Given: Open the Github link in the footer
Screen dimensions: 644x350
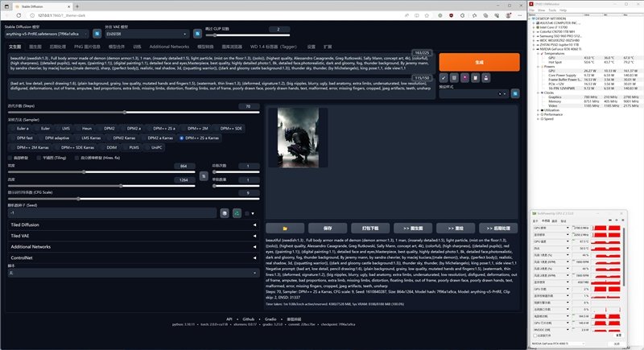Looking at the screenshot, I should click(248, 319).
